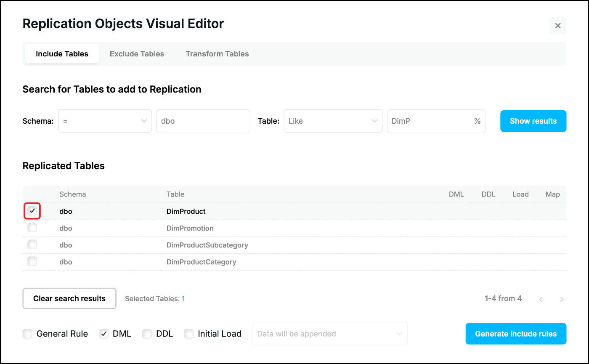This screenshot has width=589, height=364.
Task: Click the Load column header
Action: 520,194
